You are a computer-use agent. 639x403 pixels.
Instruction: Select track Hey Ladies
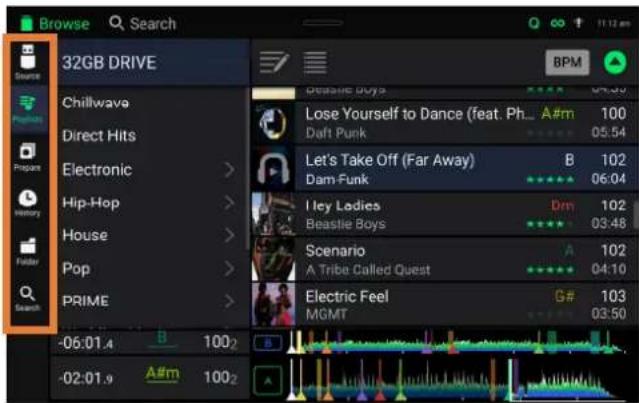(445, 214)
